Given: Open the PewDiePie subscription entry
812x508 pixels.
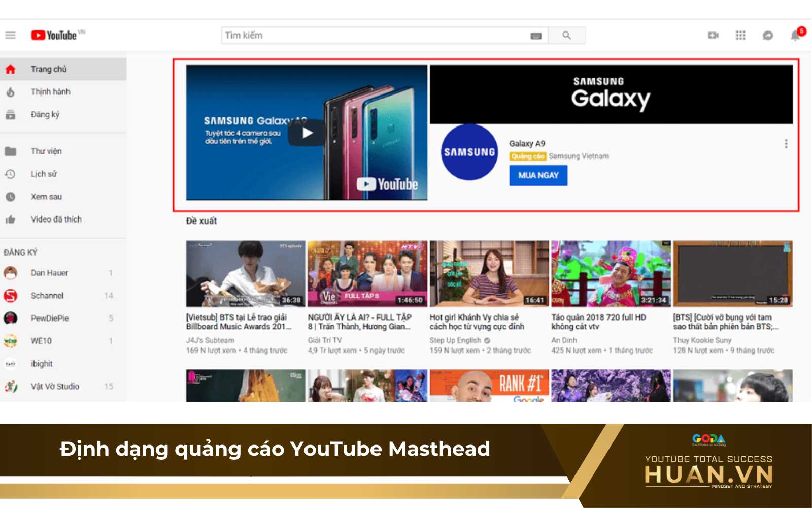Looking at the screenshot, I should (x=63, y=318).
